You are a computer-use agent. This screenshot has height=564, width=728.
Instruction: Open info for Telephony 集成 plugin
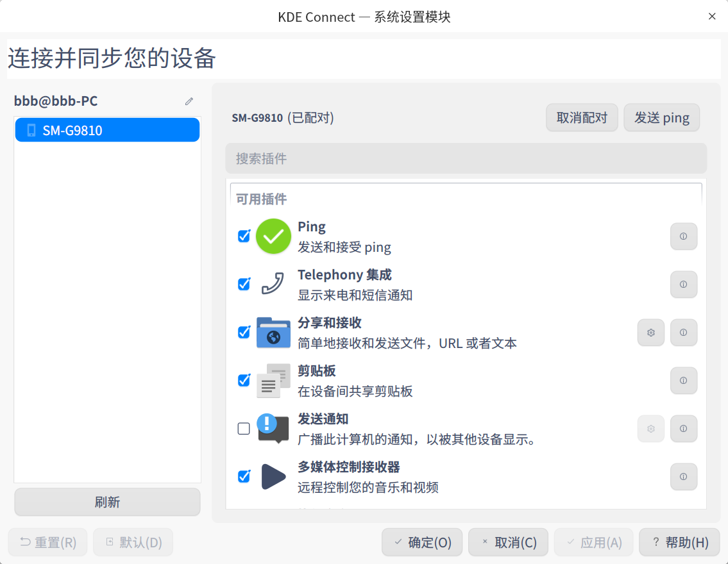point(683,285)
